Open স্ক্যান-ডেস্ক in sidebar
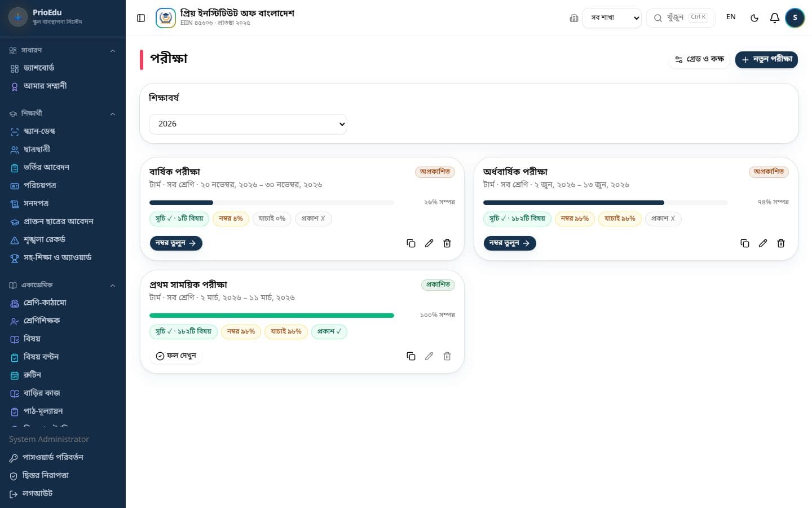This screenshot has height=508, width=812. (63, 132)
